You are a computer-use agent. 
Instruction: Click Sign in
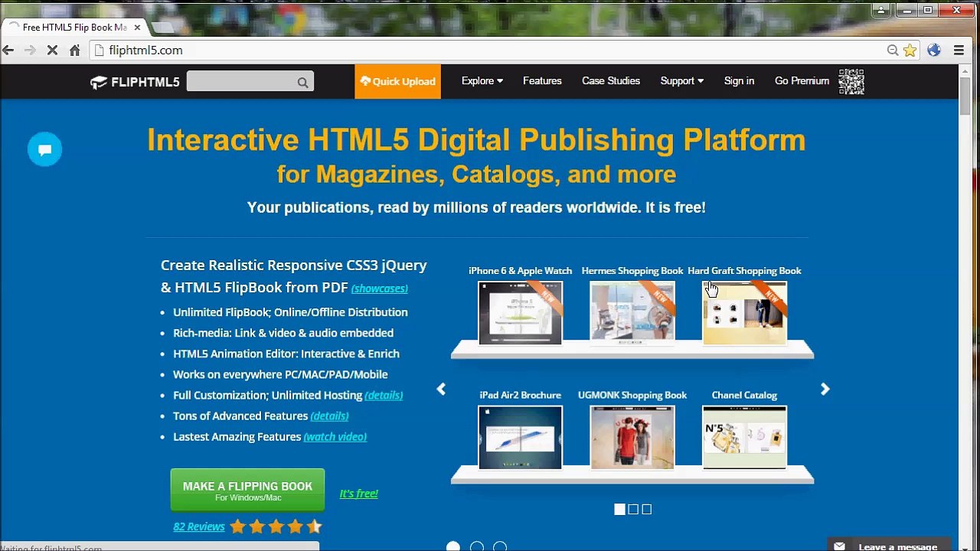click(x=739, y=81)
